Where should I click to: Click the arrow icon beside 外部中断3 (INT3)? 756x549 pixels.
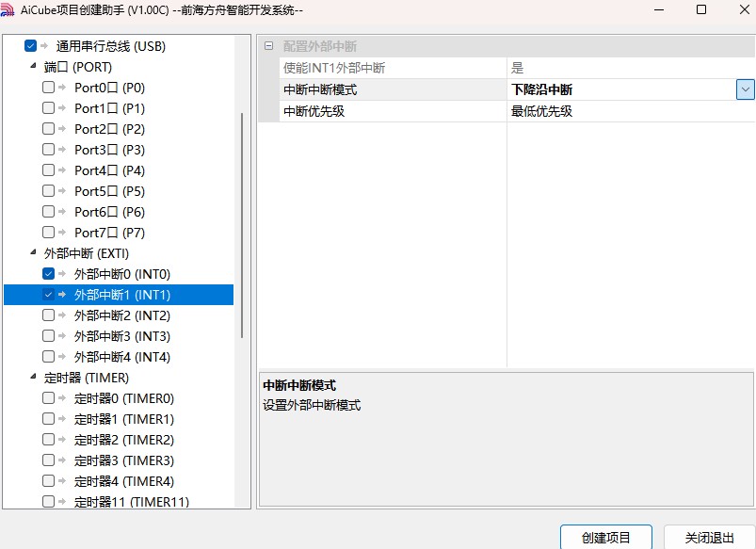tap(62, 336)
